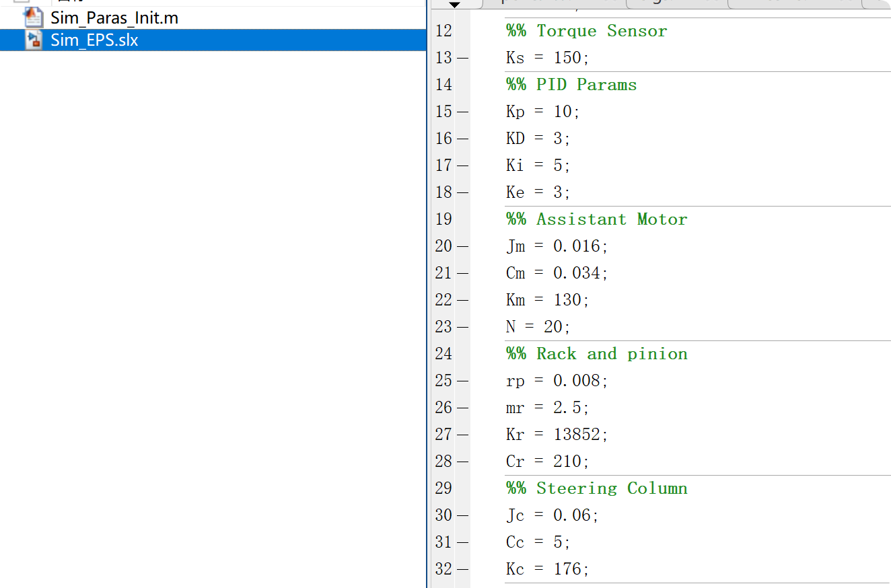Toggle breakpoint dash at line 30

[x=462, y=515]
